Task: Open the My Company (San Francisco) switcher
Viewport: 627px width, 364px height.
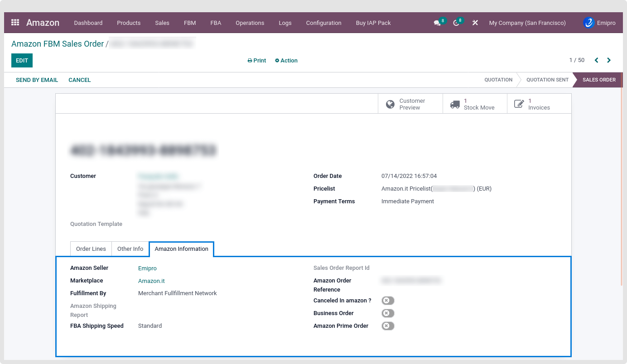Action: pyautogui.click(x=527, y=23)
